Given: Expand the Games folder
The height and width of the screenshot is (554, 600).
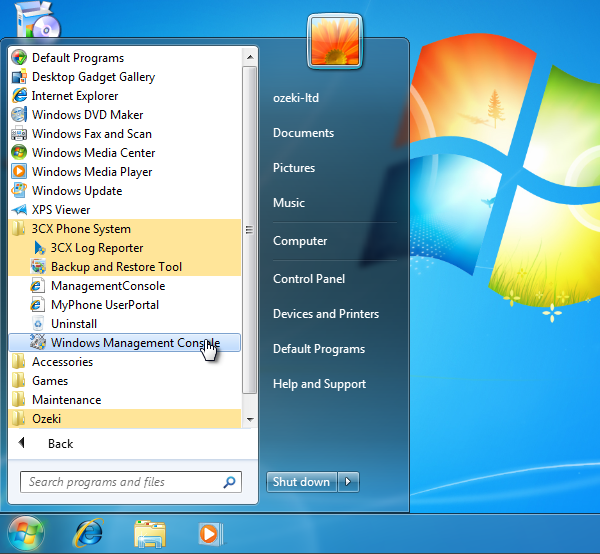Looking at the screenshot, I should point(124,381).
